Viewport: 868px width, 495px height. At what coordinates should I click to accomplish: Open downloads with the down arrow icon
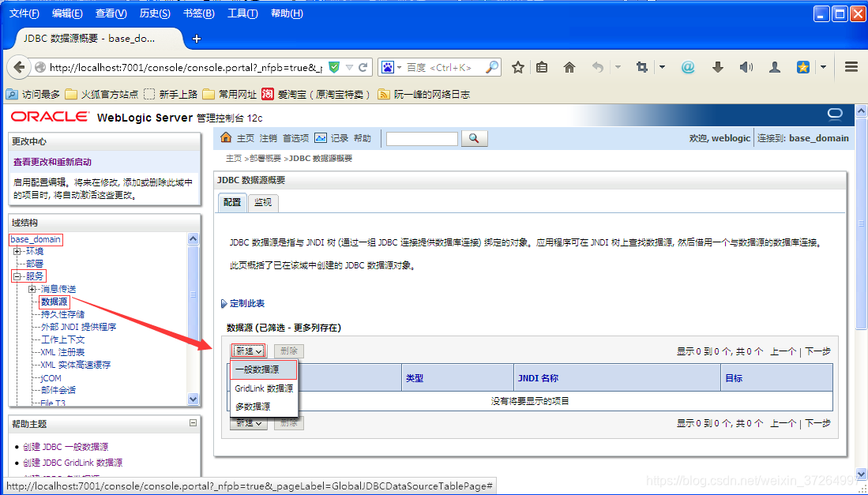(x=717, y=67)
